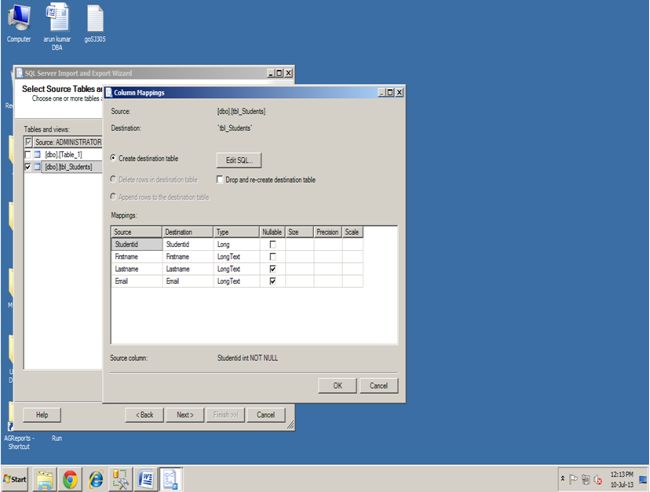Click the Show desktop button

pos(643,480)
